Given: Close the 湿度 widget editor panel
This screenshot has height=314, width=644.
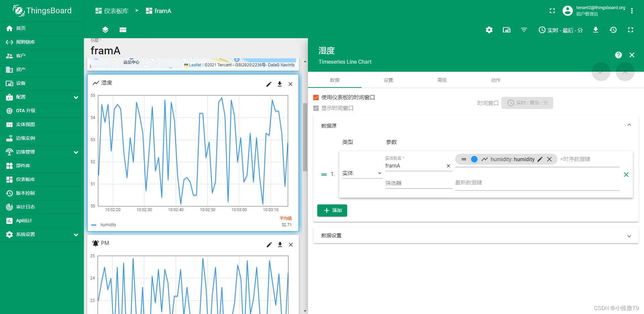Looking at the screenshot, I should click(632, 55).
